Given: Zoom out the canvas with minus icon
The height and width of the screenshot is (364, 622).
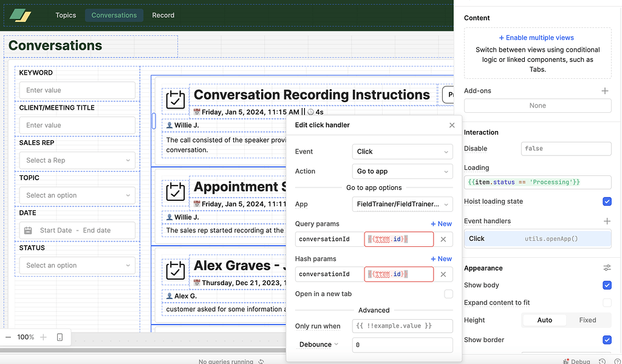Looking at the screenshot, I should click(x=9, y=337).
